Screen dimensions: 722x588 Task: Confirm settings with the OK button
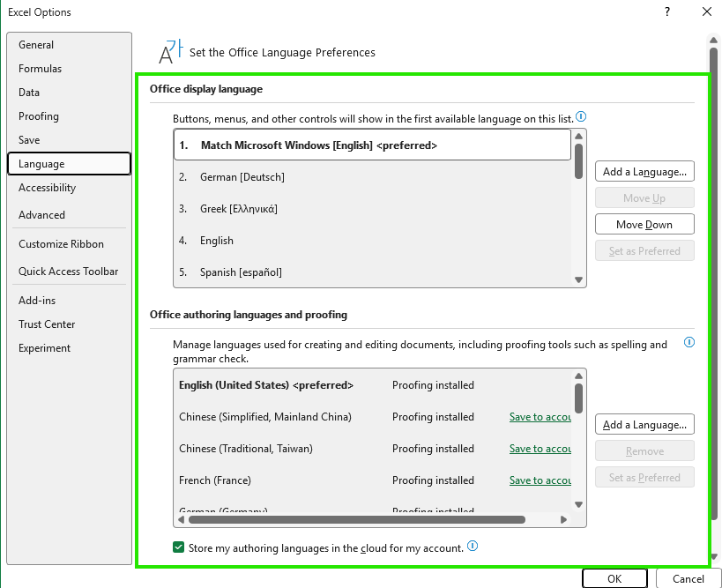coord(614,578)
